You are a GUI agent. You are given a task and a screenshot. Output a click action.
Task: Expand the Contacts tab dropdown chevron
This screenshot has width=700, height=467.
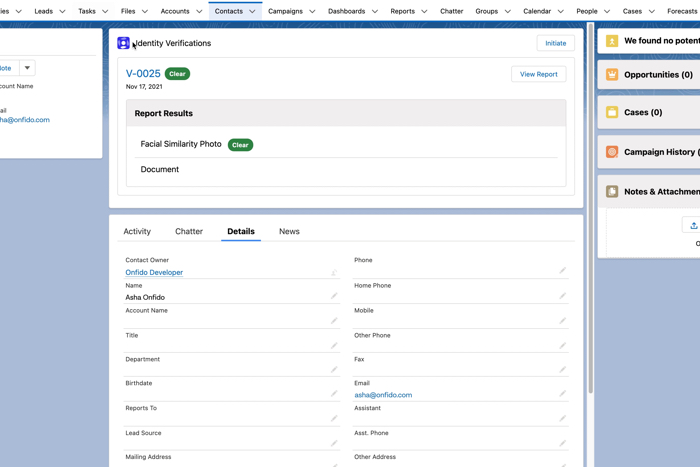click(x=252, y=12)
